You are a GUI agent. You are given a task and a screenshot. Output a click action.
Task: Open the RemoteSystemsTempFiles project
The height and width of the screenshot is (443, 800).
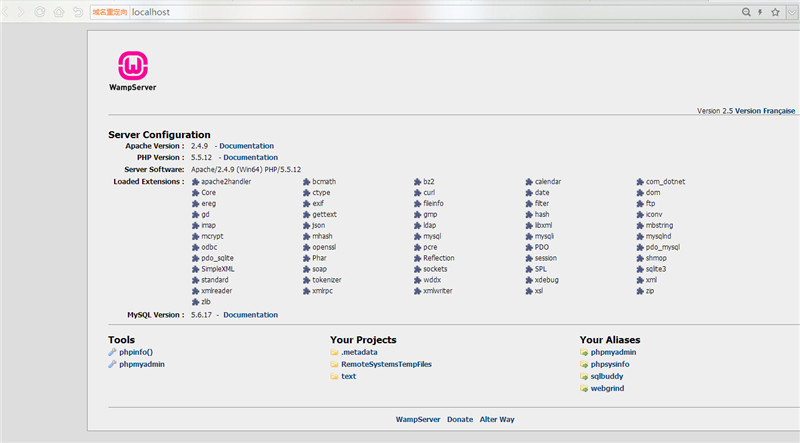[x=386, y=364]
